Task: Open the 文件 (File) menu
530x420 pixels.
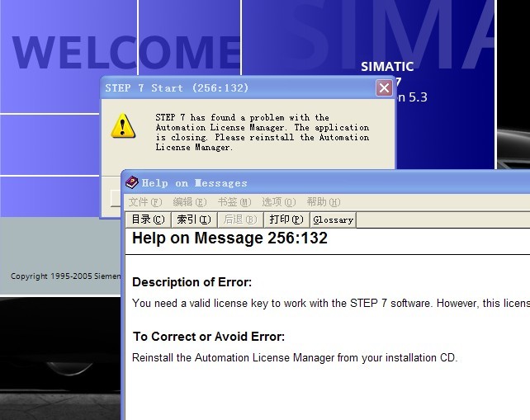Action: 145,202
